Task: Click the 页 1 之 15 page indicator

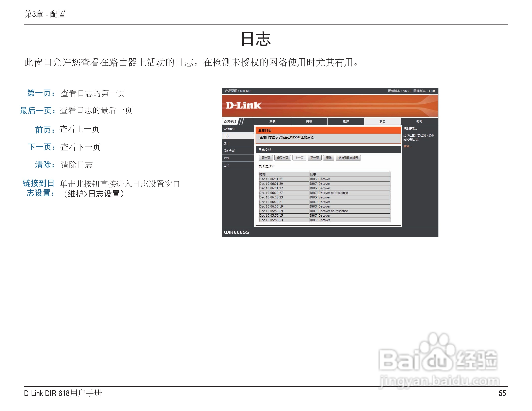Action: (x=266, y=166)
